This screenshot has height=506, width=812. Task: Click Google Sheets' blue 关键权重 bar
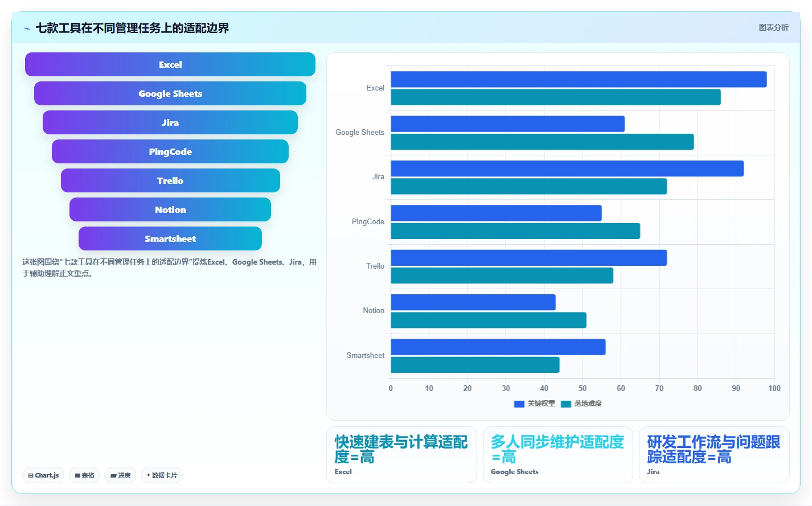[508, 124]
